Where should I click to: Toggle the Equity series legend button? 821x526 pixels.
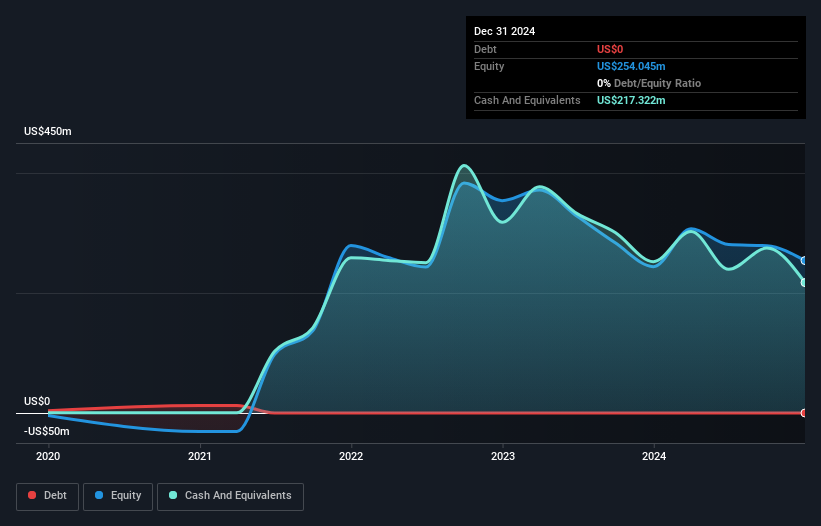(x=118, y=496)
